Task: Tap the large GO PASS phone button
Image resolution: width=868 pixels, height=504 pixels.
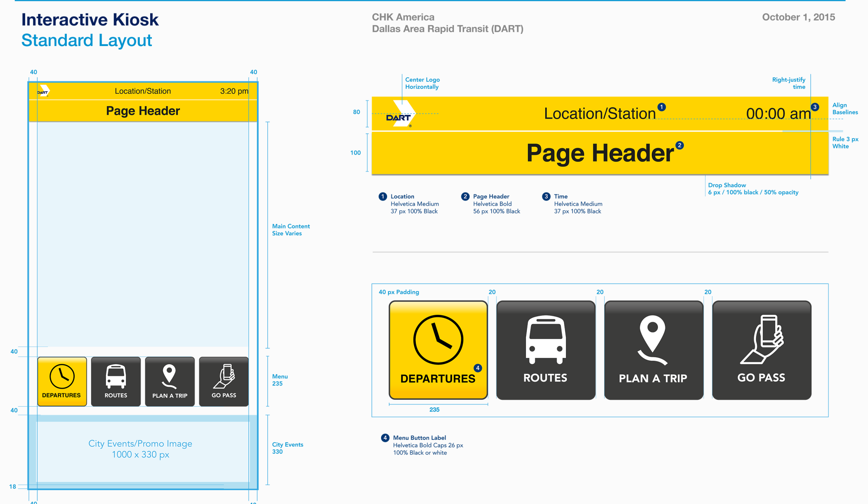Action: [762, 350]
